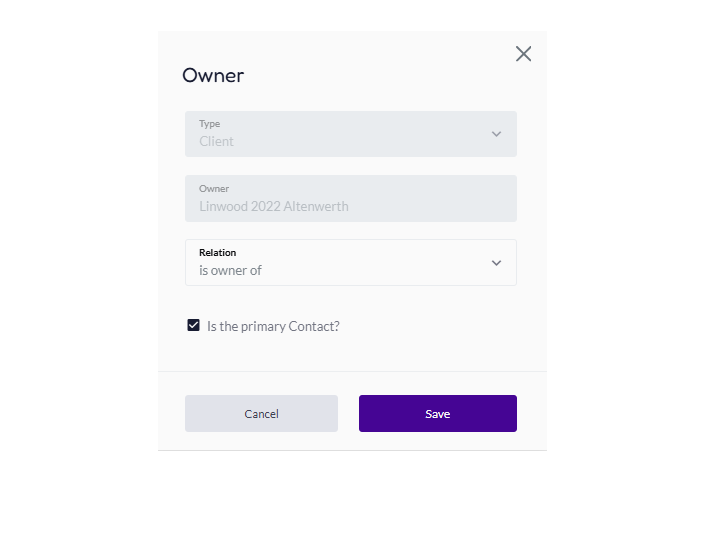The image size is (705, 547).
Task: Click the 'Is the primary Contact?' label
Action: click(x=273, y=326)
